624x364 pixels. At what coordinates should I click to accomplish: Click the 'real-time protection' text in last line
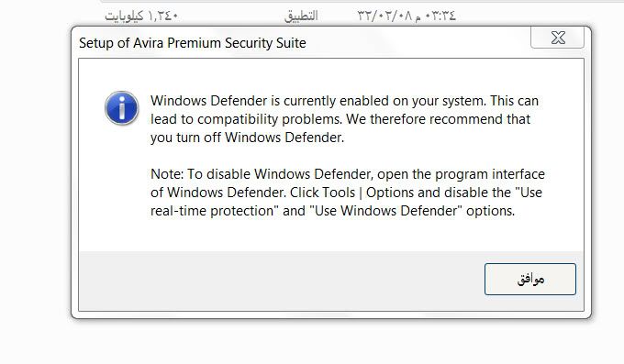pyautogui.click(x=212, y=211)
